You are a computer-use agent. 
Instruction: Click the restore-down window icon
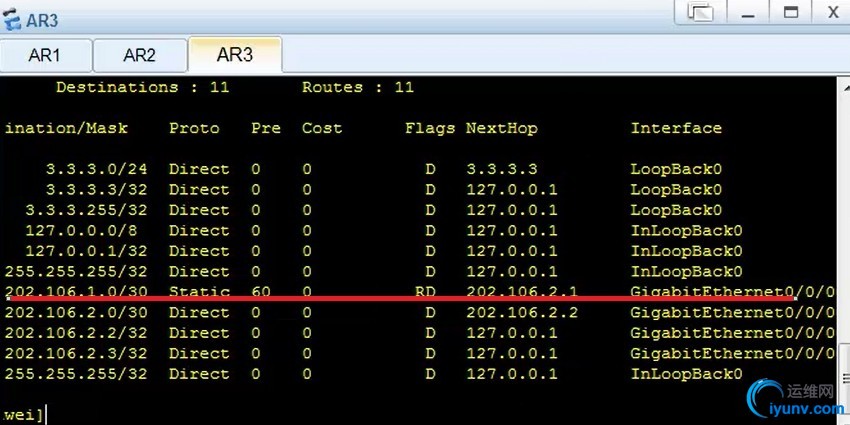(700, 12)
